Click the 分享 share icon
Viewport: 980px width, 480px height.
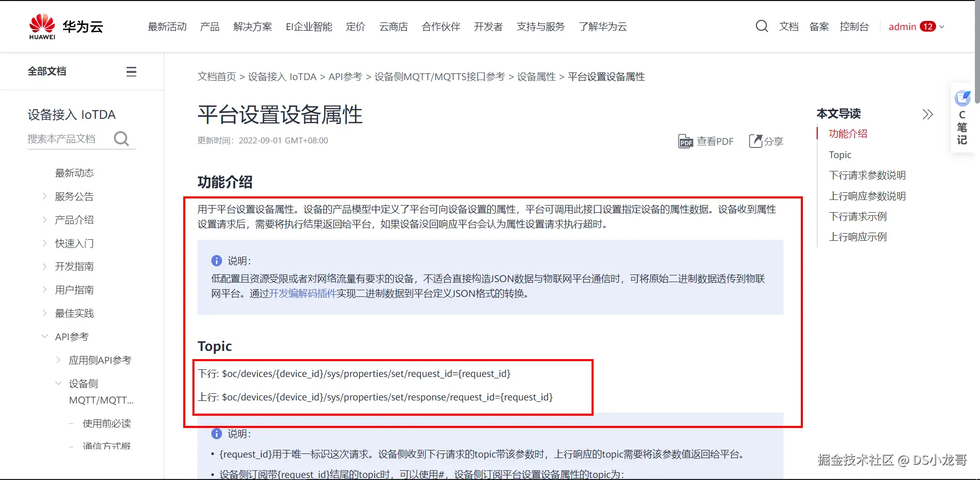pos(755,141)
